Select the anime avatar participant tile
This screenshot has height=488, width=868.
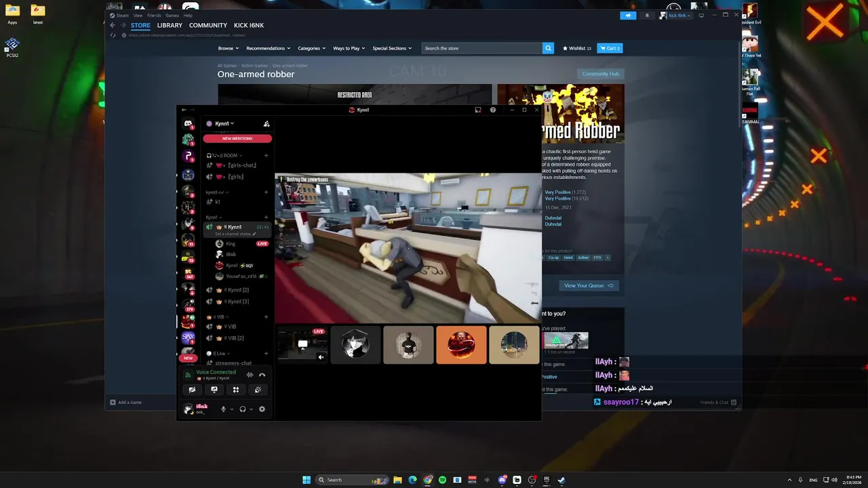(x=355, y=345)
